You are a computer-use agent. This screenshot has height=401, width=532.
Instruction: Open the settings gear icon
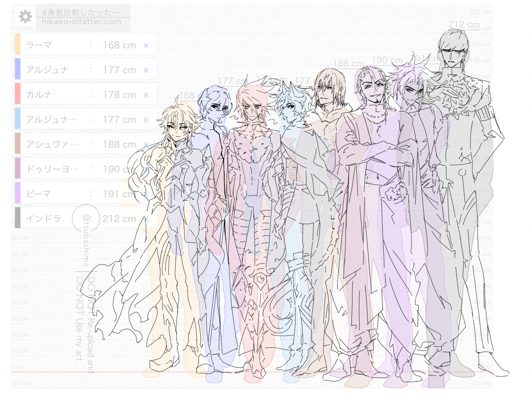tap(25, 17)
